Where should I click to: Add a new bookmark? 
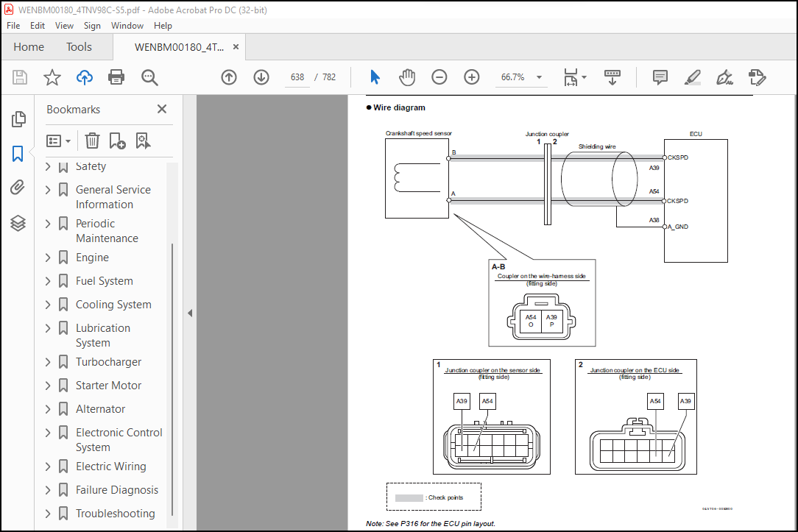pyautogui.click(x=117, y=141)
